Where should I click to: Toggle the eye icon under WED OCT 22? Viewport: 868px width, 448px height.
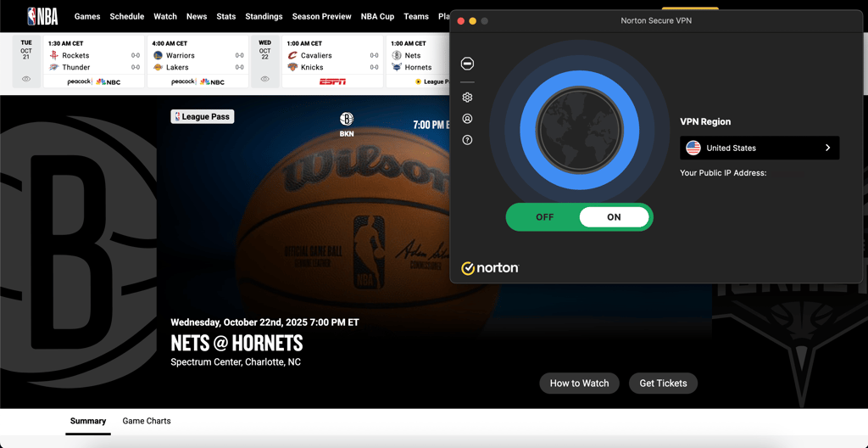pyautogui.click(x=264, y=79)
